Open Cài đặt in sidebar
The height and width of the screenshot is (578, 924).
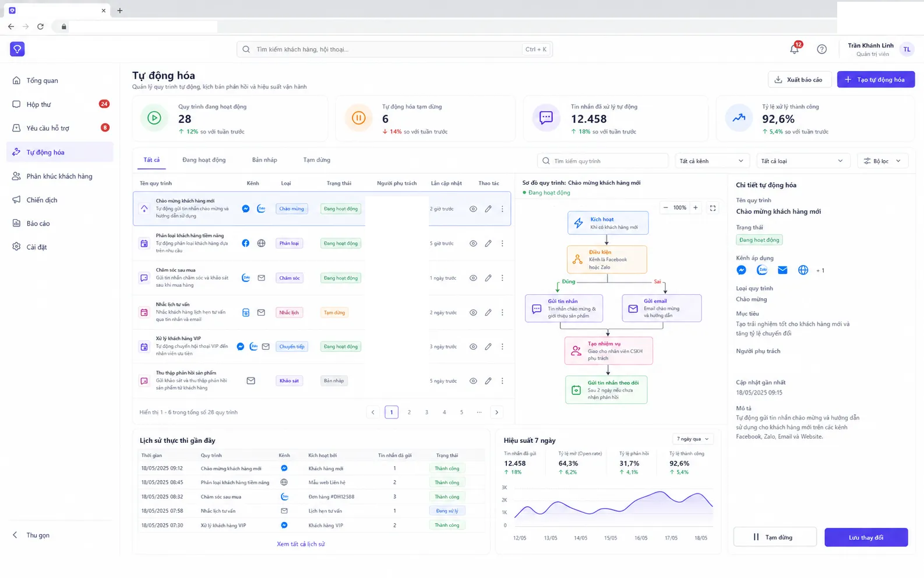[60, 247]
